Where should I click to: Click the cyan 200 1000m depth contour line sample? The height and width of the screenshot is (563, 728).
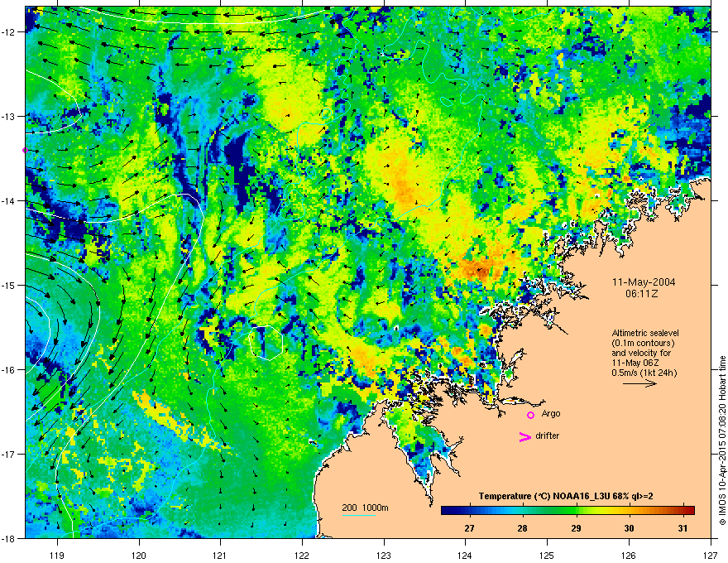coord(358,515)
